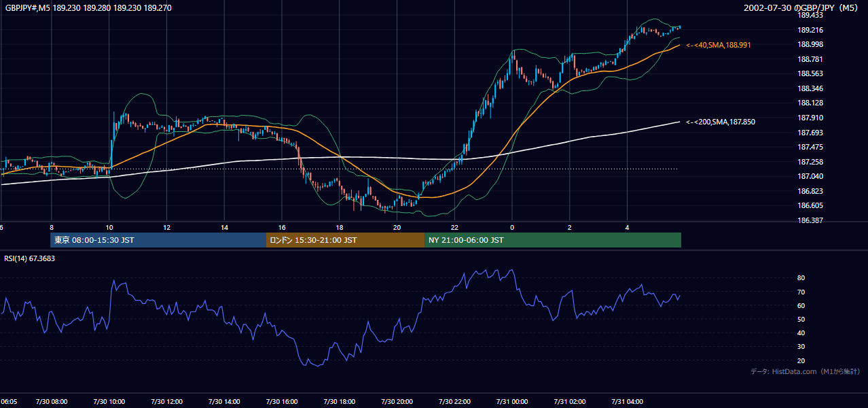Image resolution: width=868 pixels, height=408 pixels.
Task: Click the HistData.com data source credit
Action: tap(806, 372)
